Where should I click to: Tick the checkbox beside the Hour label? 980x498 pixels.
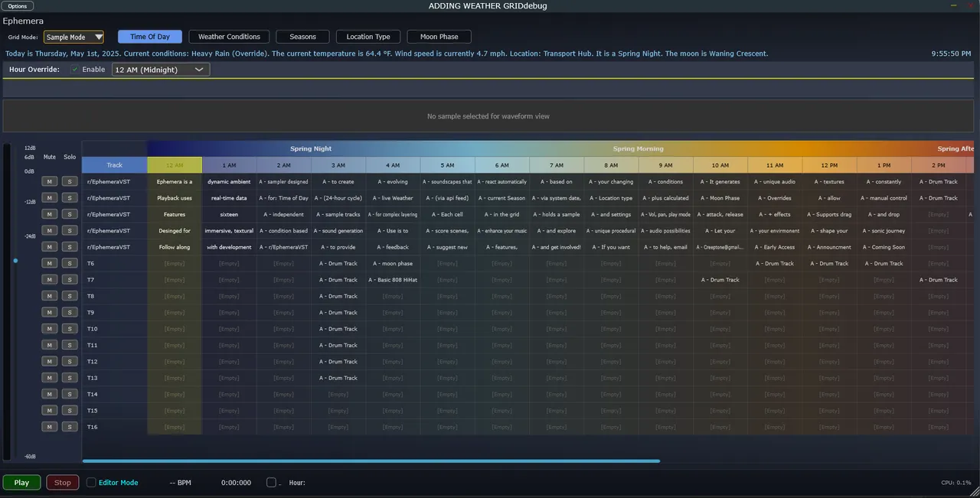click(271, 483)
